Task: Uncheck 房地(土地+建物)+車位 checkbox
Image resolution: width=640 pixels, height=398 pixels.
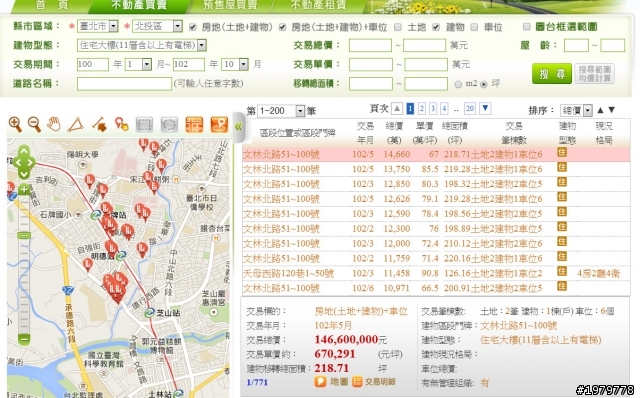Action: click(282, 27)
